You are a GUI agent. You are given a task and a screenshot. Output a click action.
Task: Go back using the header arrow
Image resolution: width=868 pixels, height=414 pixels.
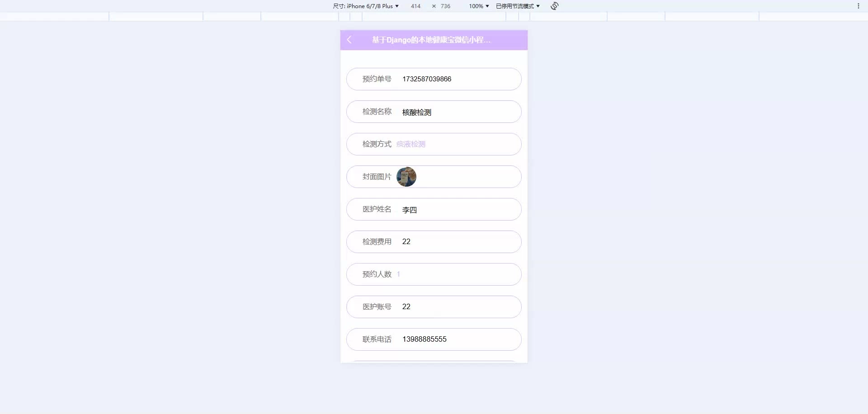coord(349,40)
